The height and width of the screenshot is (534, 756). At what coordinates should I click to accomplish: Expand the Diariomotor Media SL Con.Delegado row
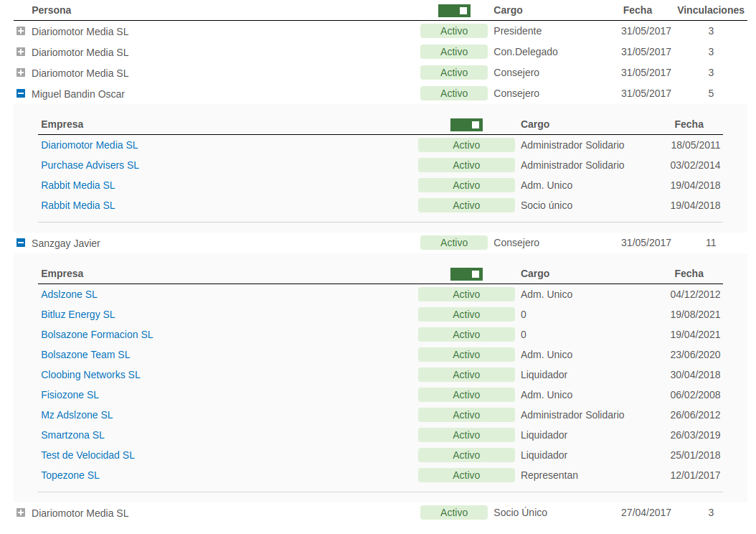pyautogui.click(x=21, y=52)
